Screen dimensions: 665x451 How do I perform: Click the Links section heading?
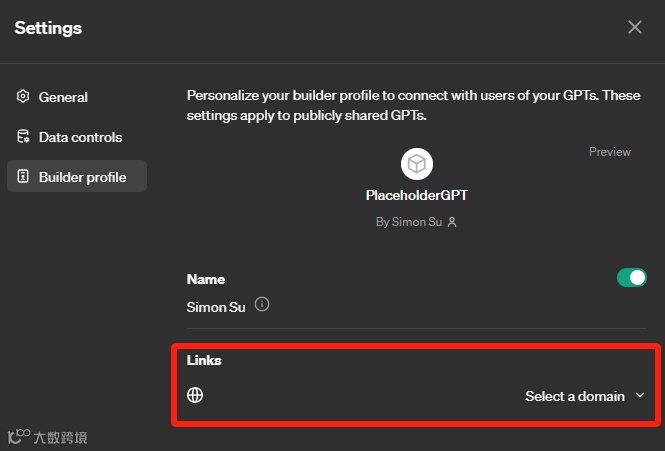point(204,360)
